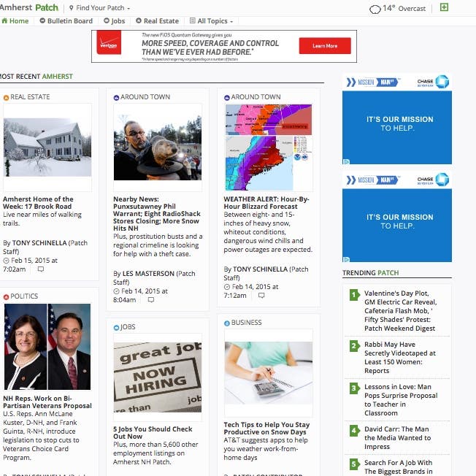Open Amherst Home of the Week headline

pyautogui.click(x=38, y=203)
